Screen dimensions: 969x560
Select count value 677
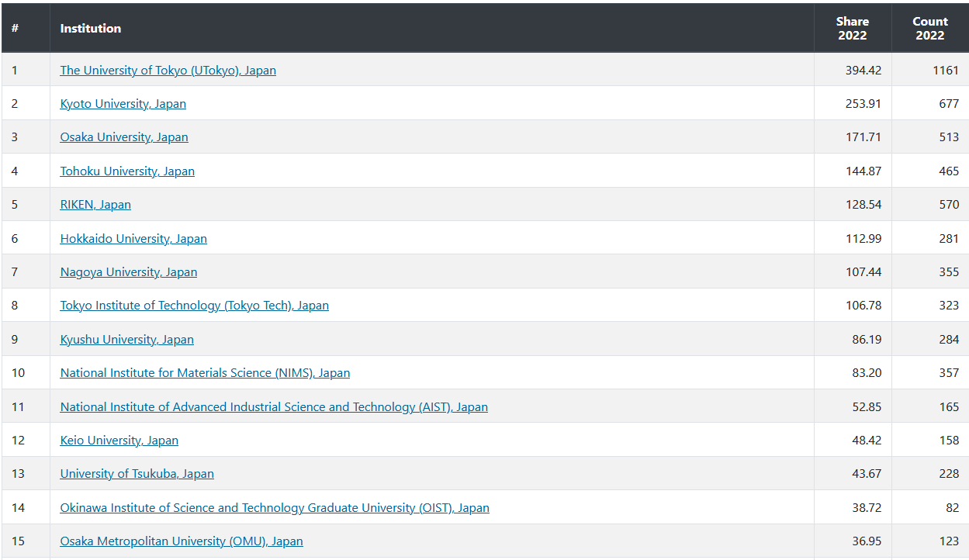949,104
